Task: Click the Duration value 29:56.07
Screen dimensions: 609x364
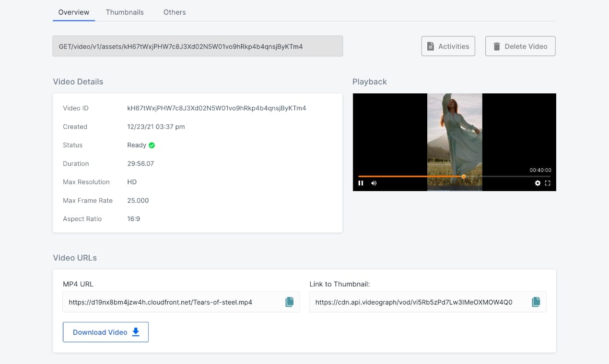Action: tap(141, 164)
